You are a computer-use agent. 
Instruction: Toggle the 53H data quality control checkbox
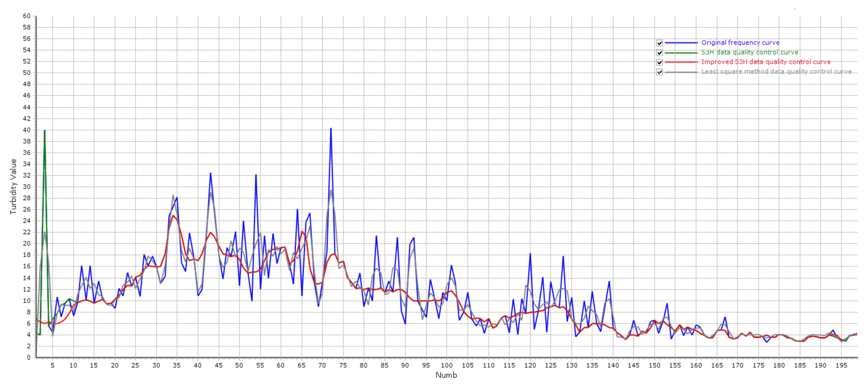coord(659,53)
